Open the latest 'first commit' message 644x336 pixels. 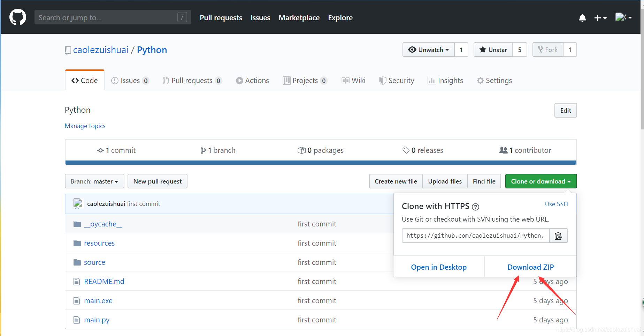(144, 204)
